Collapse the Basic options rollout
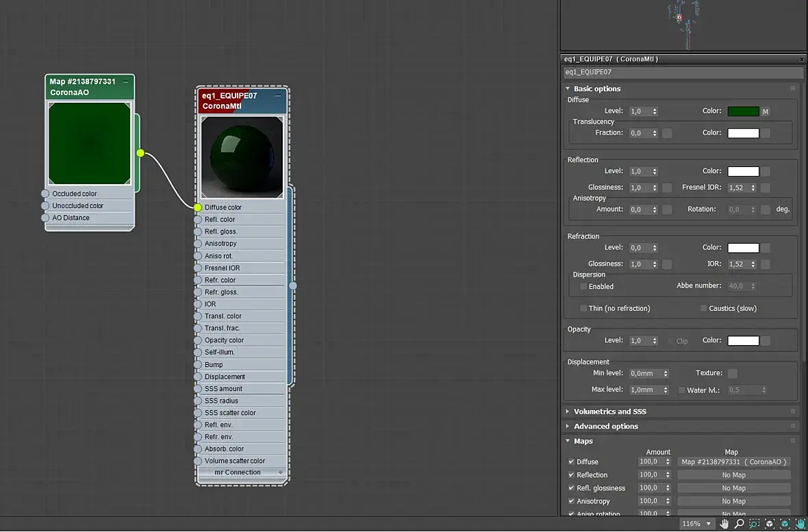 (596, 89)
